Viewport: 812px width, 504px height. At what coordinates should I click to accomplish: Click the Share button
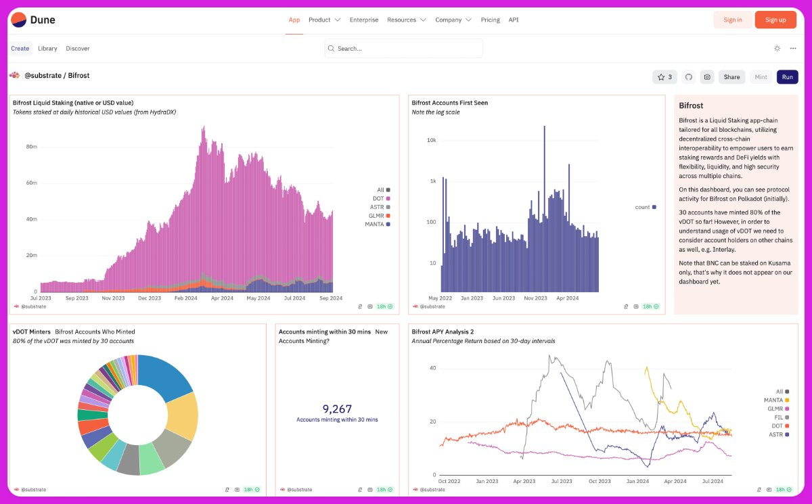click(x=731, y=77)
